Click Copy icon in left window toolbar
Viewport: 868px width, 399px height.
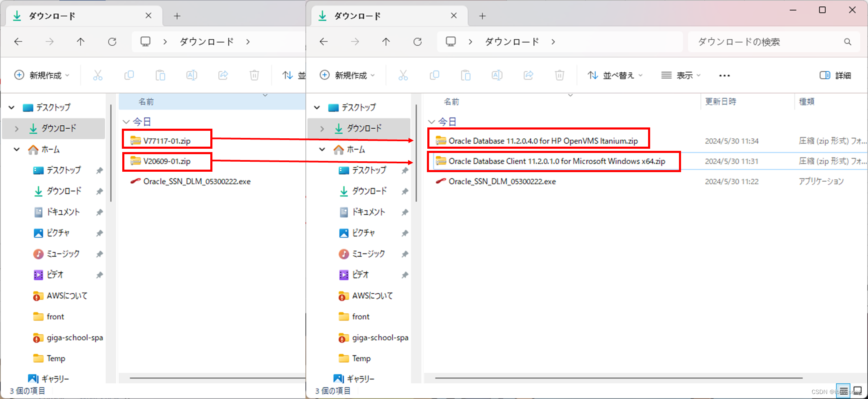click(129, 75)
